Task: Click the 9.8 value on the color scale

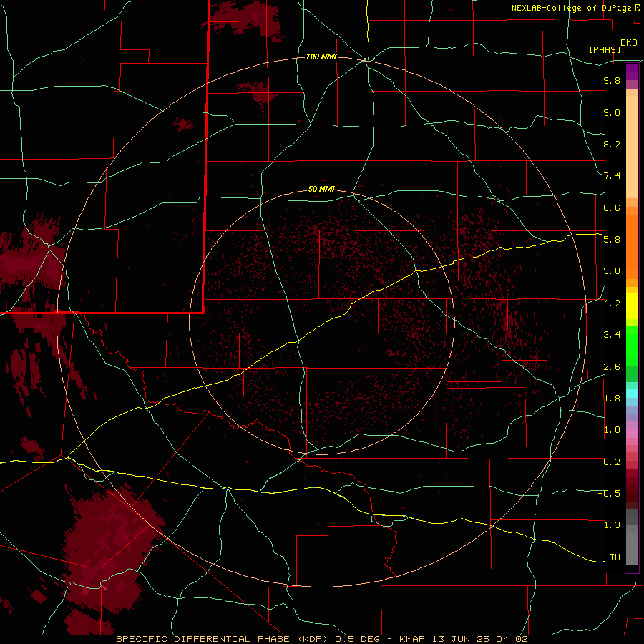Action: coord(612,80)
